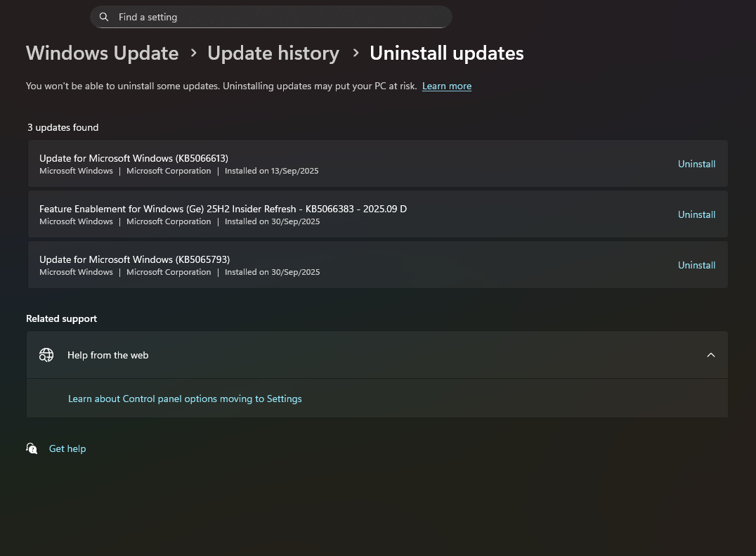Select the KB5066613 update row

[377, 164]
